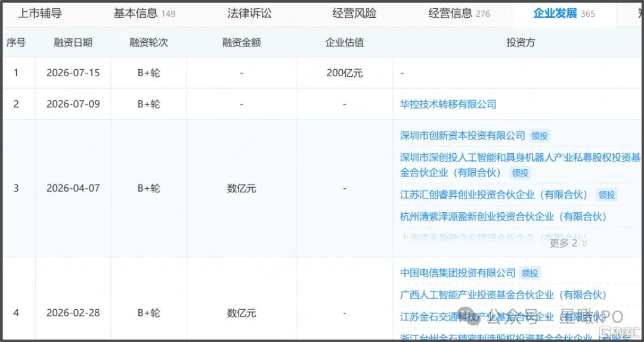This screenshot has width=644, height=342.
Task: Click the 200亿元 valuation cell
Action: coord(345,73)
